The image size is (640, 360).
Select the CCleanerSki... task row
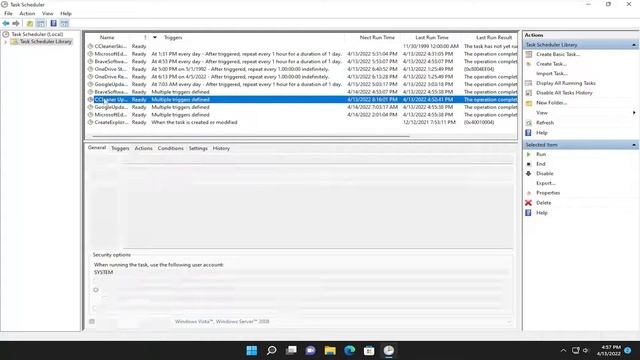coord(301,47)
